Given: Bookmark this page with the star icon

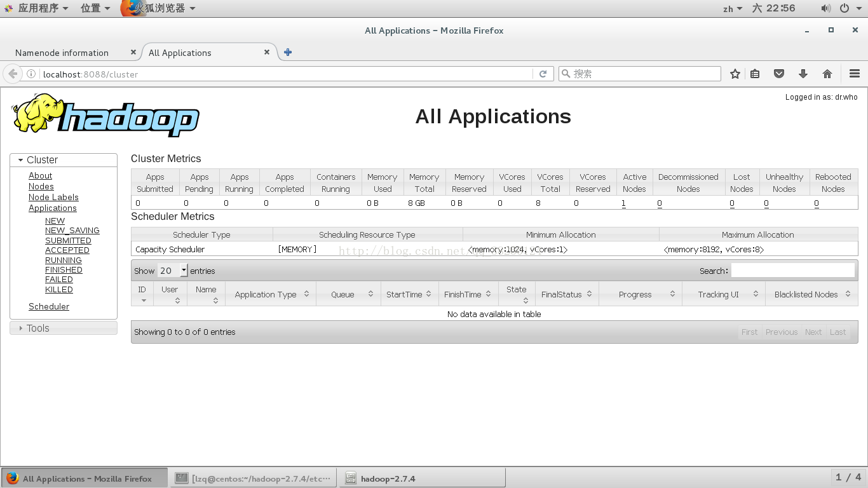Looking at the screenshot, I should pyautogui.click(x=735, y=74).
